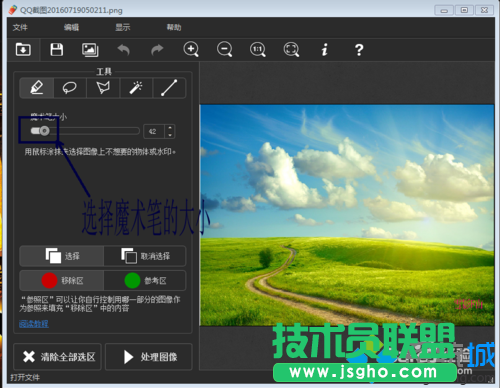This screenshot has width=500, height=388.
Task: Click the open file icon in toolbar
Action: (x=23, y=50)
